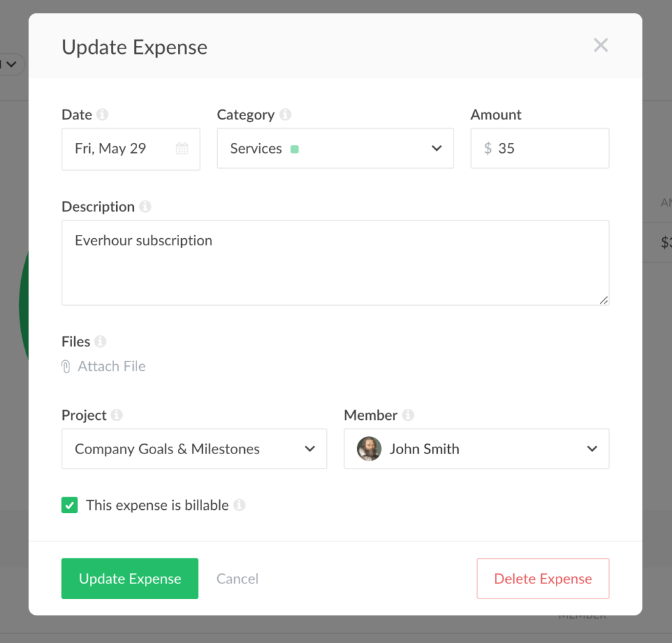
Task: Click the info icon next to Description
Action: (146, 206)
